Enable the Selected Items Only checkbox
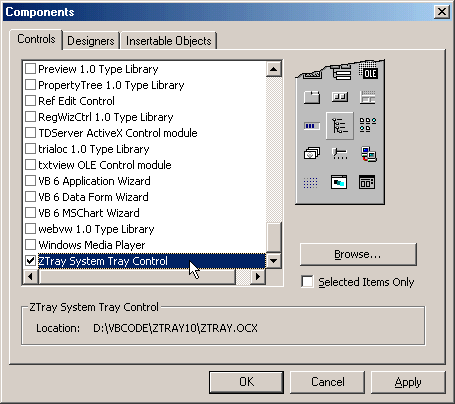This screenshot has height=404, width=455. click(307, 281)
